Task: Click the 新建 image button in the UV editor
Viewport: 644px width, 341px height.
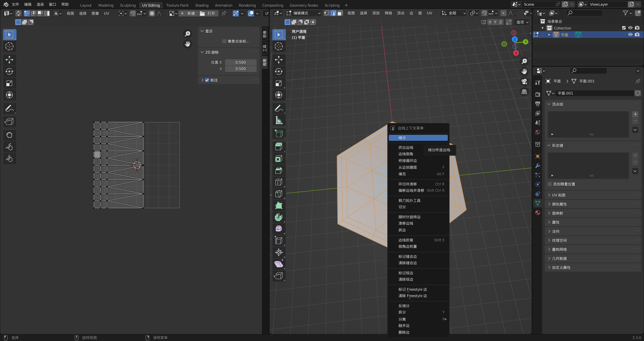Action: [187, 13]
